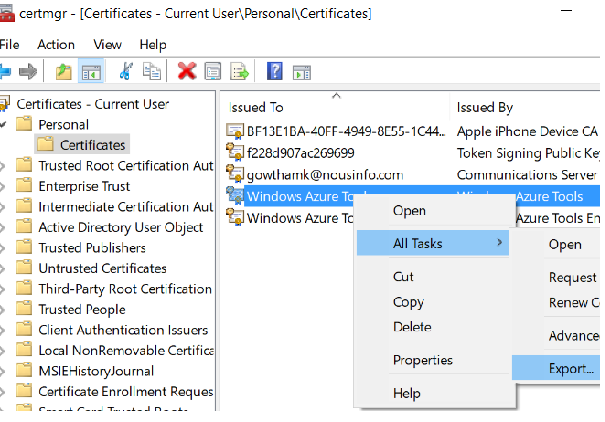Click the blue Help question mark icon
The image size is (605, 422).
[x=274, y=71]
